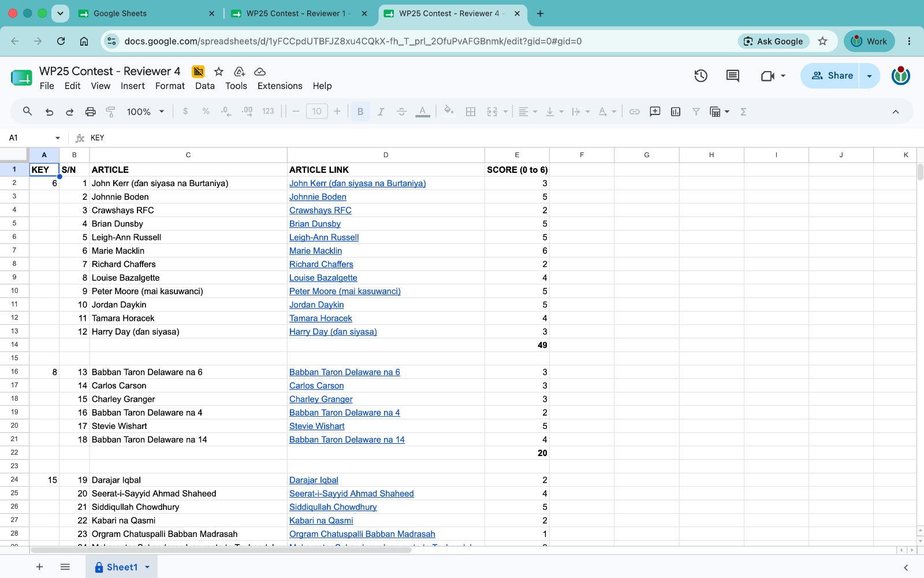Viewport: 924px width, 578px height.
Task: Open the borders tool
Action: 471,112
